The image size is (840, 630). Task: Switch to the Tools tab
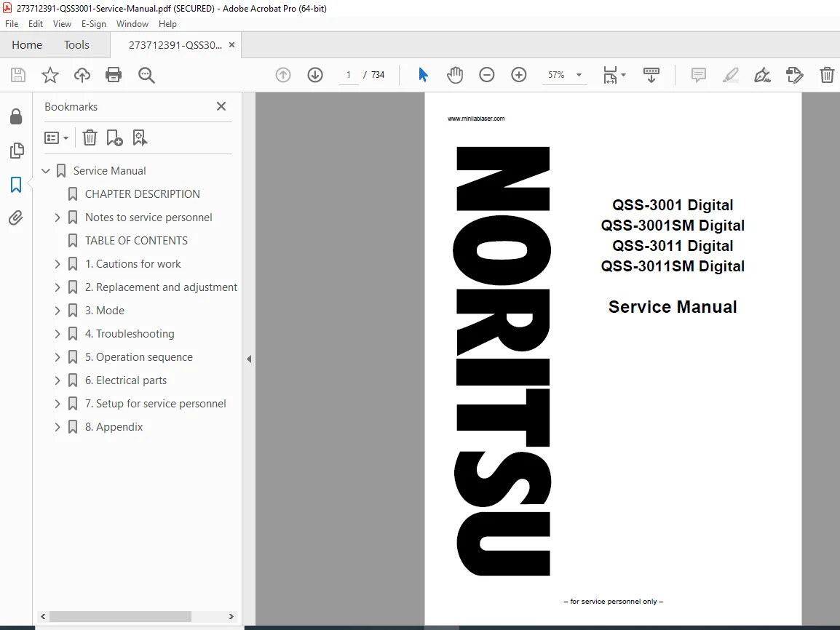click(x=76, y=45)
